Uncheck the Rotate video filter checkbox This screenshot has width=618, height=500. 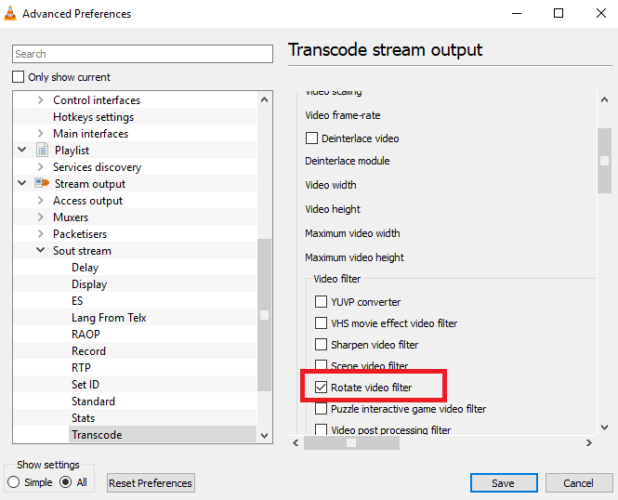[x=321, y=387]
